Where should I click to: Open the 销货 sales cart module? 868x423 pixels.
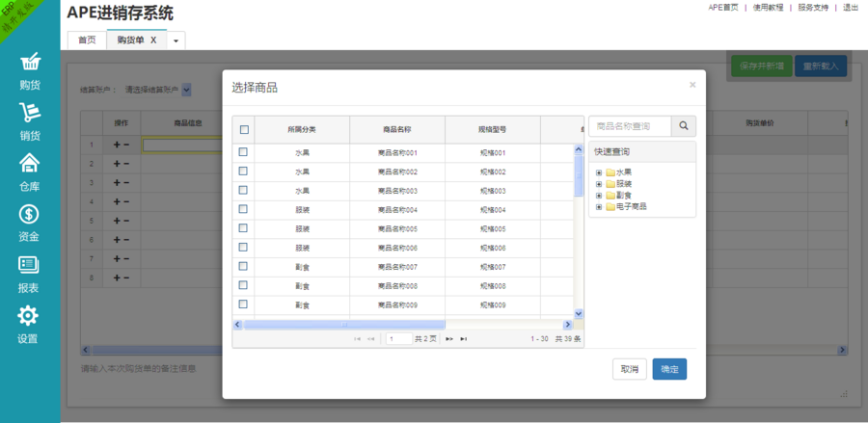[30, 122]
